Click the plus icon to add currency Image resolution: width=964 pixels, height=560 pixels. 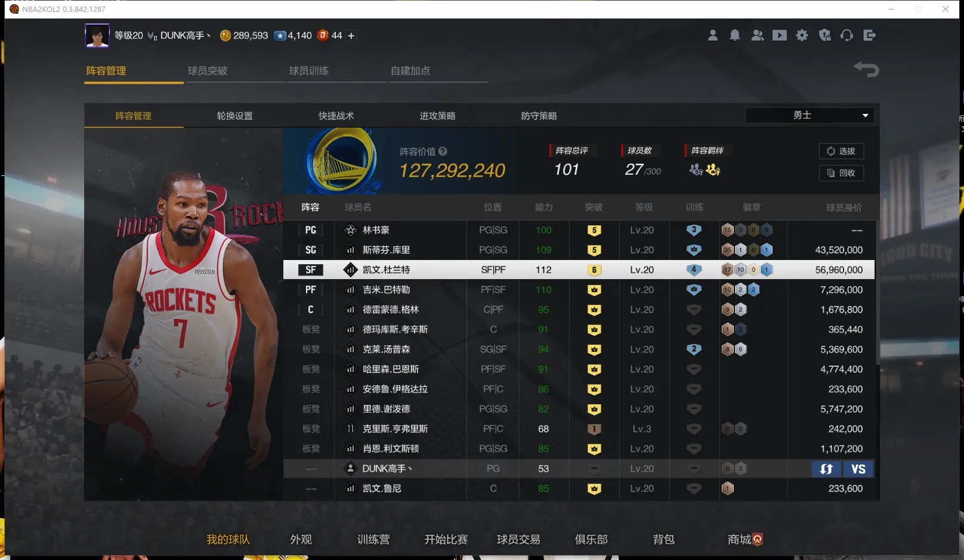pos(351,36)
